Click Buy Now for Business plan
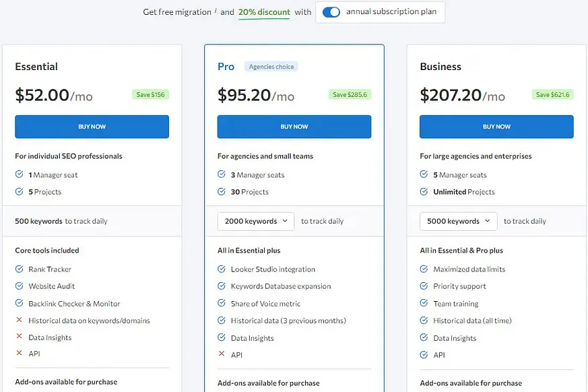 pos(496,127)
